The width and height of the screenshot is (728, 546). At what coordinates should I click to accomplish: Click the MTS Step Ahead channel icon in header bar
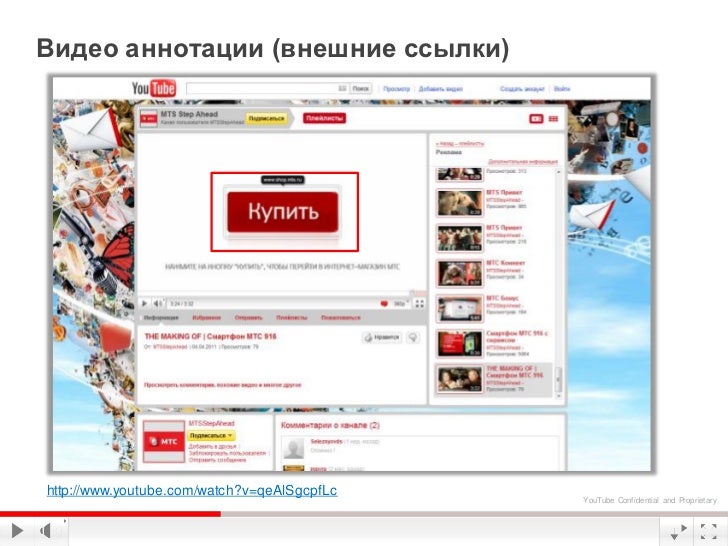click(x=149, y=118)
